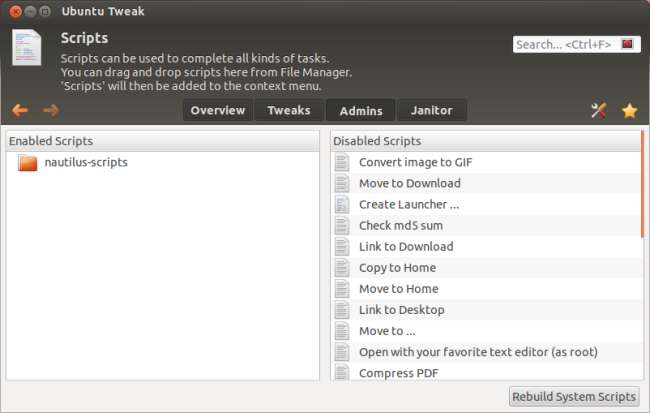Click the favorites star icon

click(x=629, y=110)
